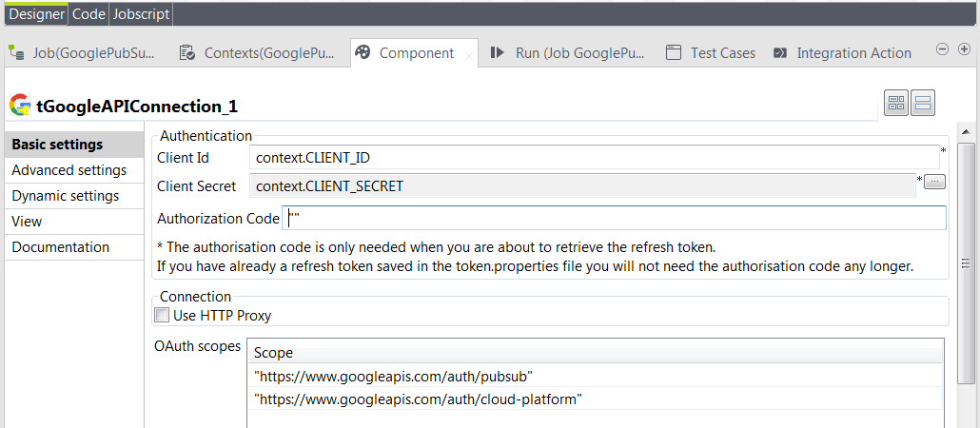
Task: Click the Client Id label
Action: (183, 158)
